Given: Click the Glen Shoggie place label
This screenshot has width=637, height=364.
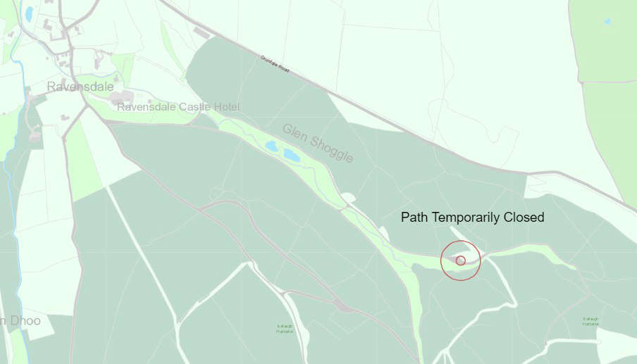Looking at the screenshot, I should (318, 143).
